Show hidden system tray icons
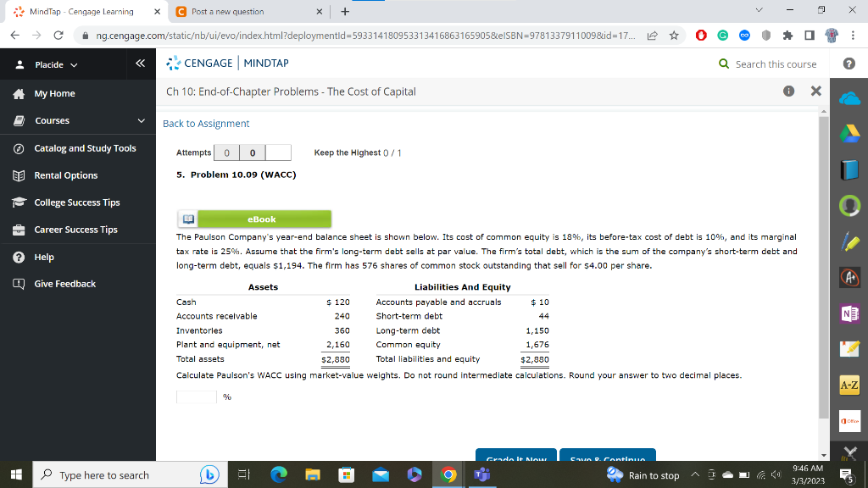The height and width of the screenshot is (488, 868). point(695,474)
